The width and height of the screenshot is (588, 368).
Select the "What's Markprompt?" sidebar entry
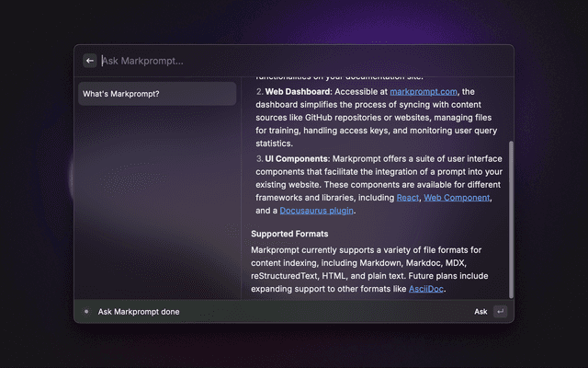pyautogui.click(x=157, y=94)
